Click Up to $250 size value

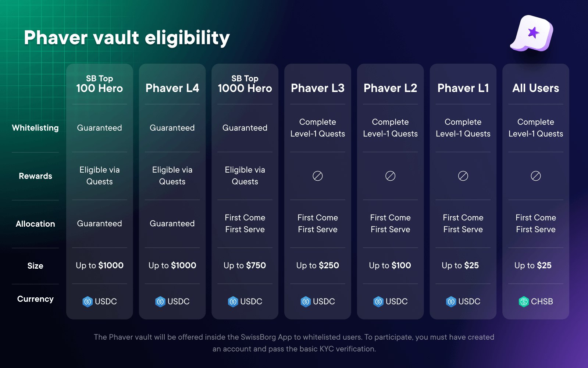[318, 265]
